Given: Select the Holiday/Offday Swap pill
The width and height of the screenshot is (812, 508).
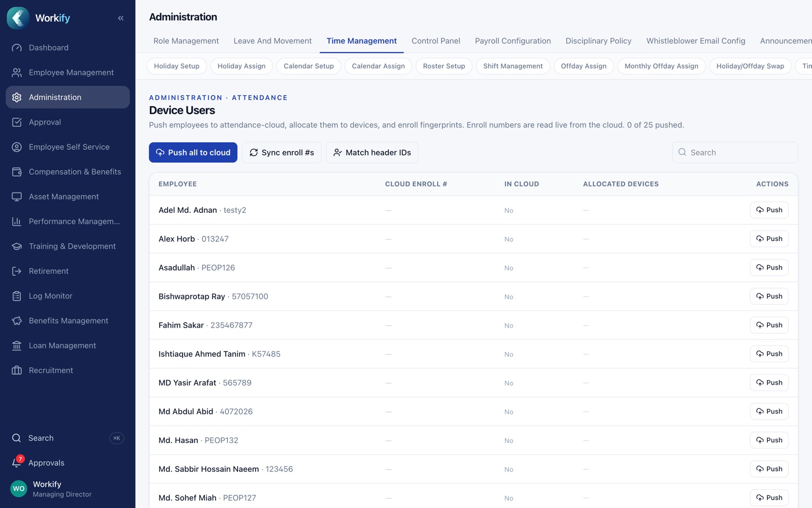Looking at the screenshot, I should point(750,66).
